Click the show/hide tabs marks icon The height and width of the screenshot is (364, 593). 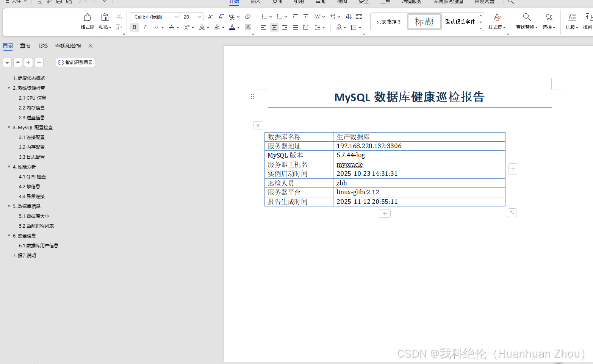(359, 17)
